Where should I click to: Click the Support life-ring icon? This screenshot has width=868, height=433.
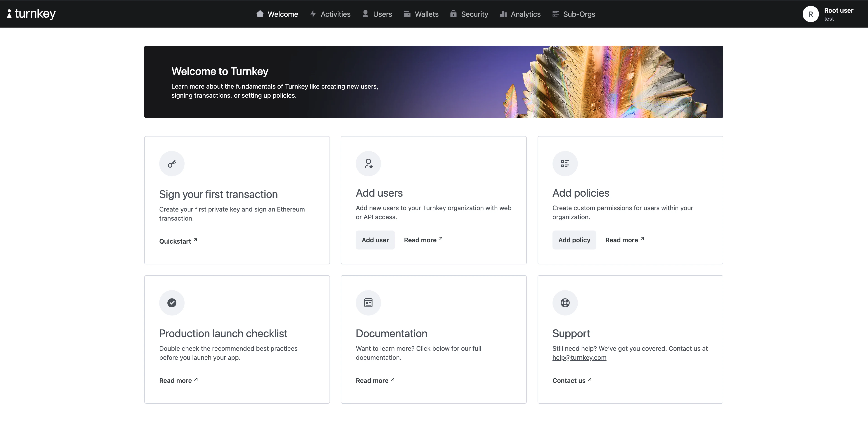(x=565, y=303)
